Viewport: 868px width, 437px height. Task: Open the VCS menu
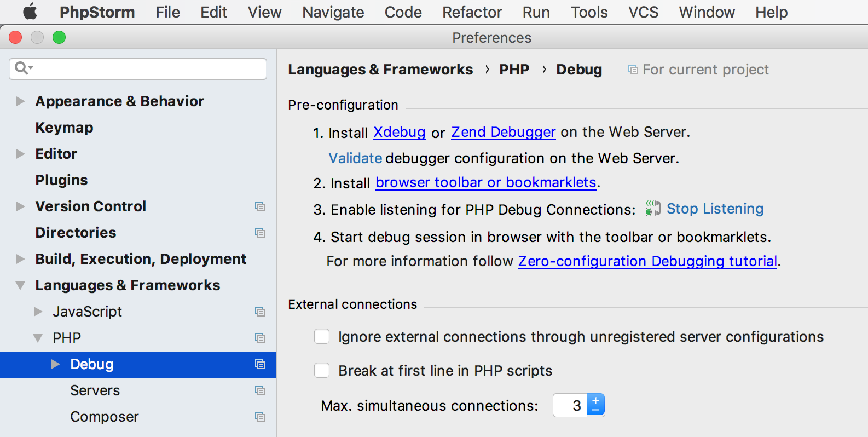tap(643, 12)
